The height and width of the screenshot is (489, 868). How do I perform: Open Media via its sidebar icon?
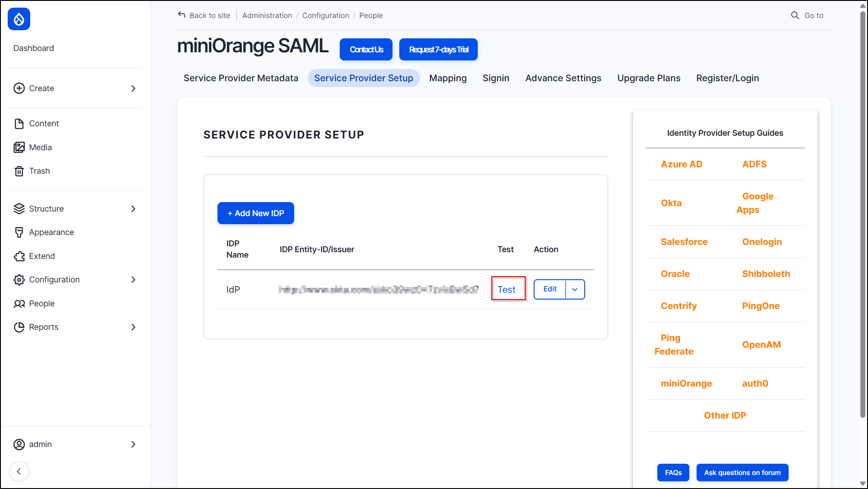tap(19, 147)
